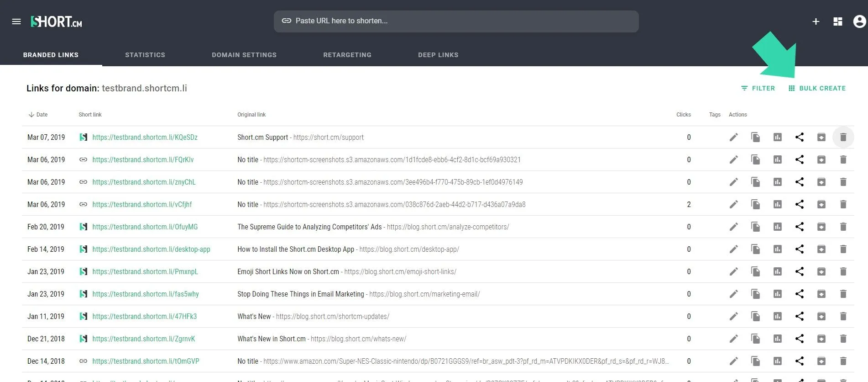The image size is (868, 382).
Task: Click the Paste URL here to shorten field
Action: [456, 21]
